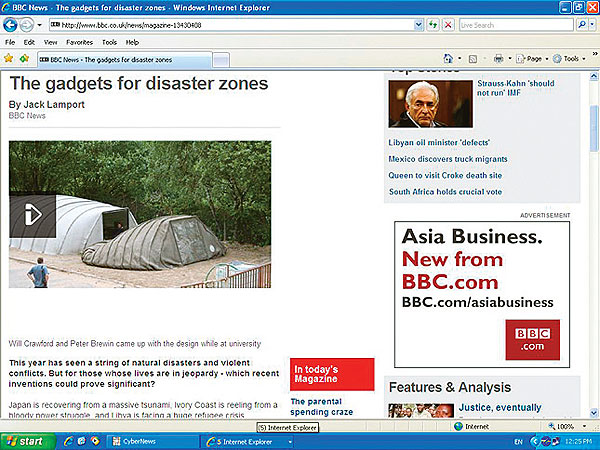The width and height of the screenshot is (600, 450).
Task: Click the page scroll up arrow
Action: click(x=594, y=76)
